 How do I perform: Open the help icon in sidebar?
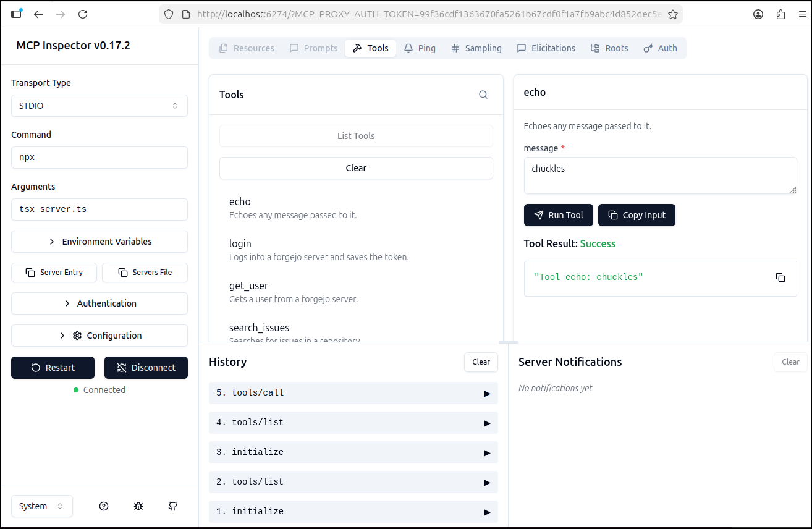point(104,506)
